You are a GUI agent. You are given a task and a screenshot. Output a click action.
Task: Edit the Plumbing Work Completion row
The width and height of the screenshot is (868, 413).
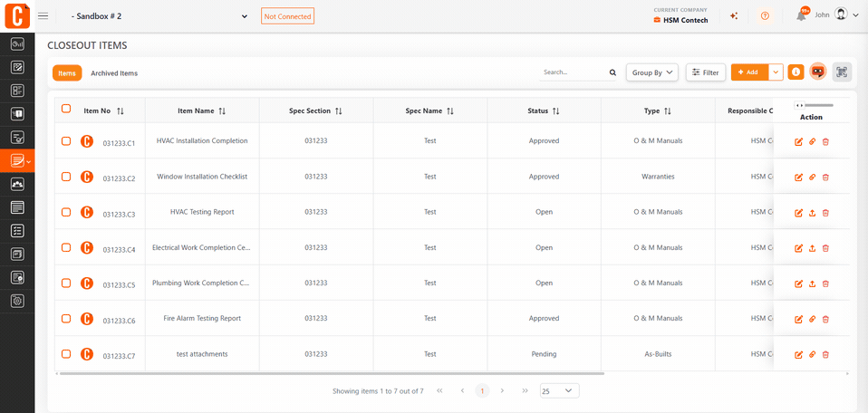pos(798,283)
